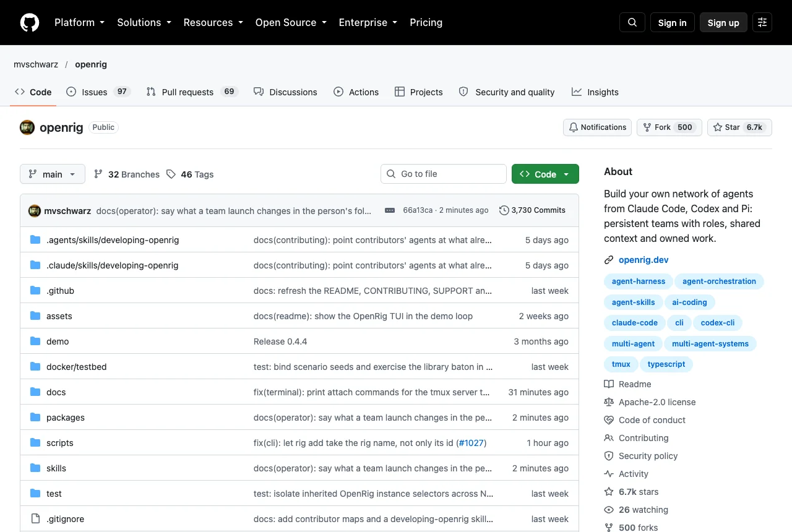Click the mvschwarz avatar beside the openrig title

(x=27, y=127)
